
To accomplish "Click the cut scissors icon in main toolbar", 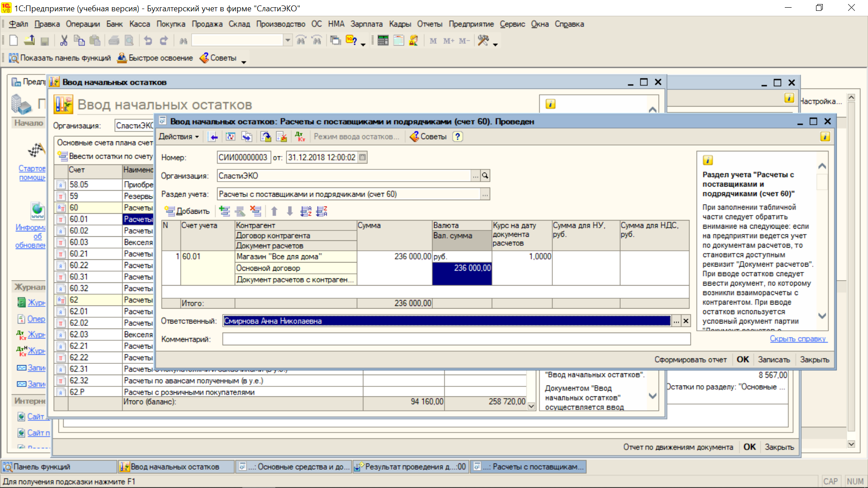I will [x=64, y=41].
